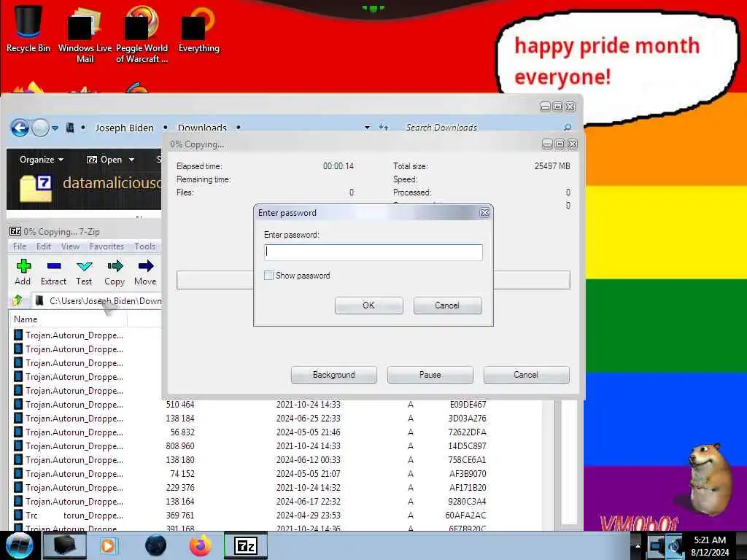Pause the copying operation
Viewport: 747px width, 560px height.
point(430,375)
